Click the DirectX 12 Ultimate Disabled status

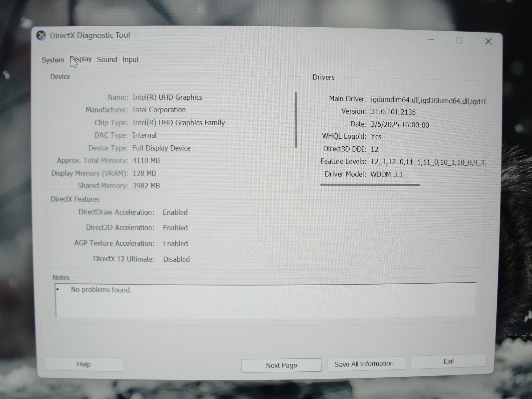click(x=176, y=259)
